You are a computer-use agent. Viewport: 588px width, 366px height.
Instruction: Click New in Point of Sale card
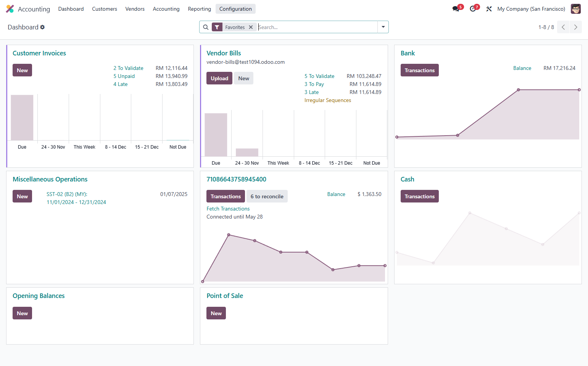[216, 313]
